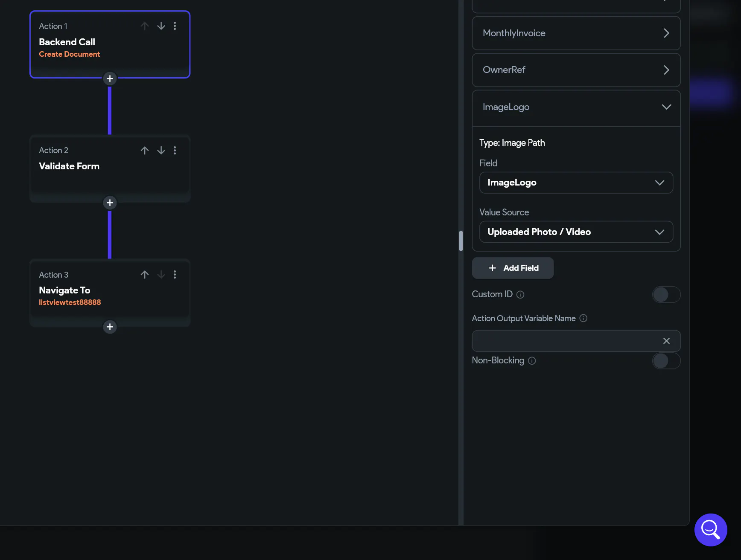Click the Type: Image Path text
The height and width of the screenshot is (560, 741).
(512, 143)
